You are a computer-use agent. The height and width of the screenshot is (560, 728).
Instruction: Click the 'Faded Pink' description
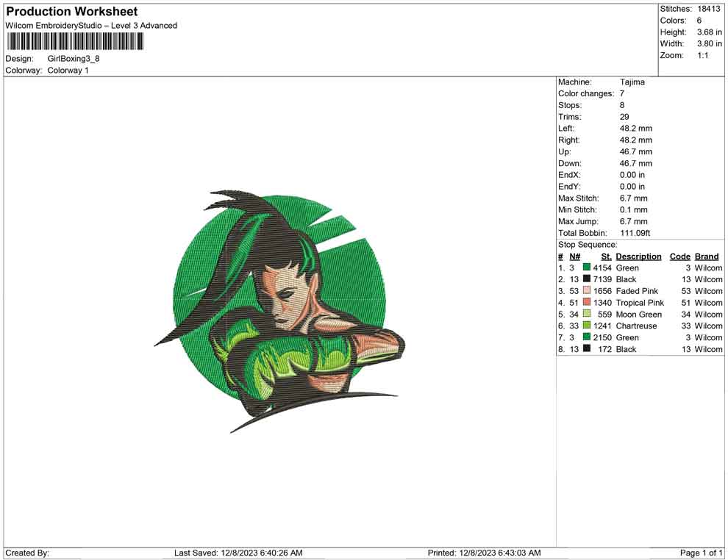tap(637, 291)
